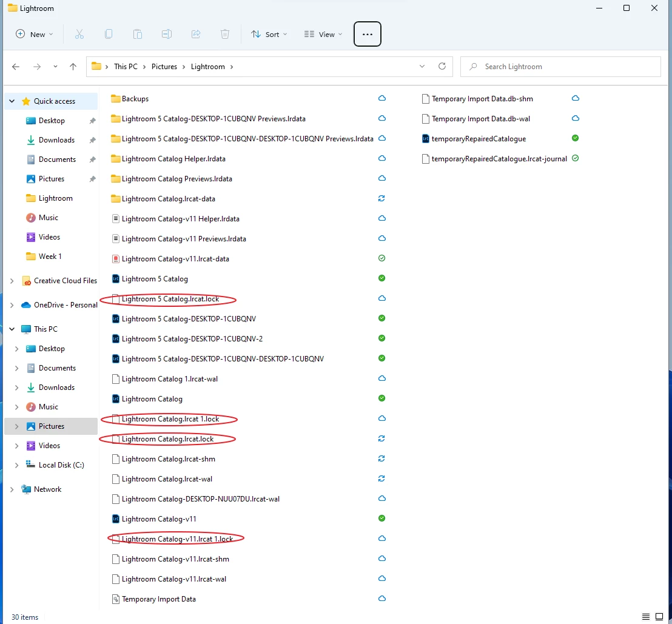The image size is (672, 624).
Task: Click the Temporary Import Data file icon
Action: coord(115,599)
